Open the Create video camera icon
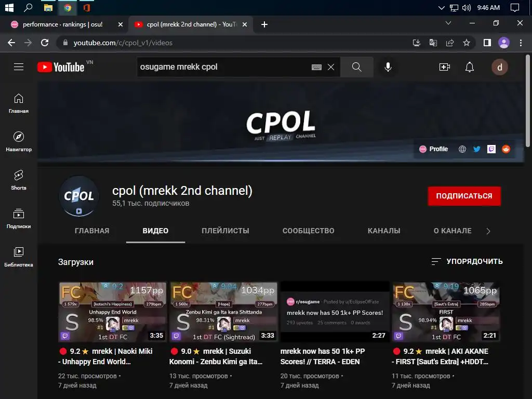This screenshot has height=399, width=532. pos(445,67)
